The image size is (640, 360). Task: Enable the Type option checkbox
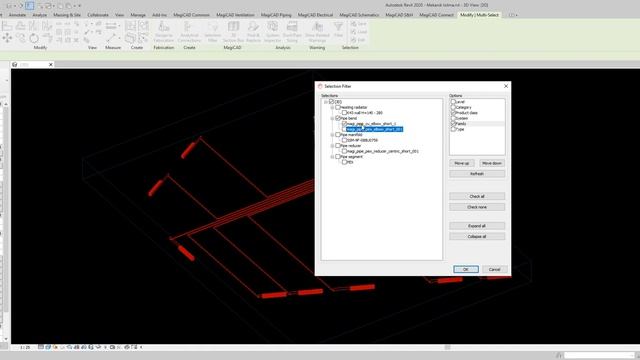[453, 129]
